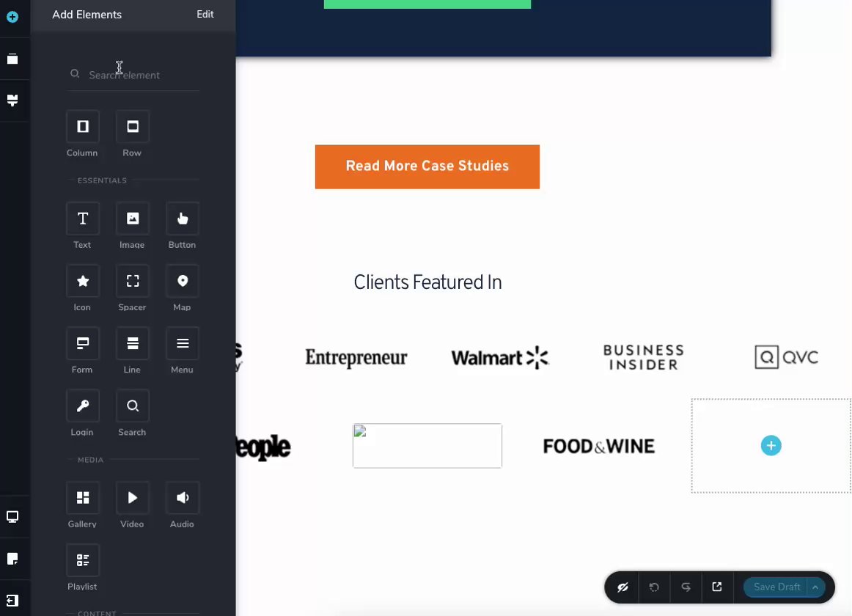Select the Food & Wine logo
852x616 pixels.
[599, 447]
